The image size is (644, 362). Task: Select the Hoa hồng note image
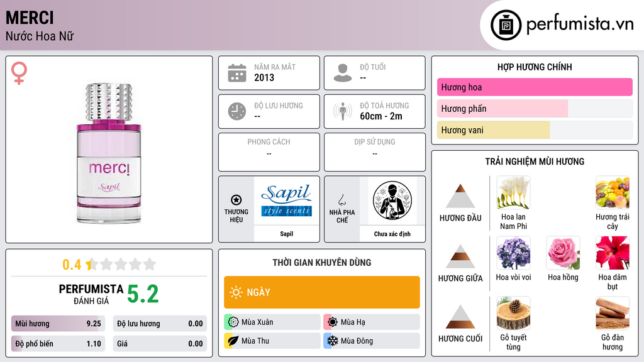point(563,253)
